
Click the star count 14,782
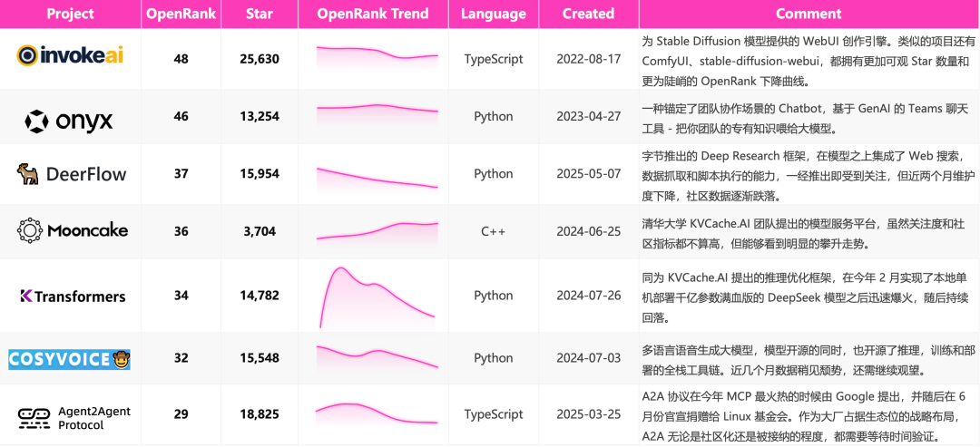[x=260, y=296]
